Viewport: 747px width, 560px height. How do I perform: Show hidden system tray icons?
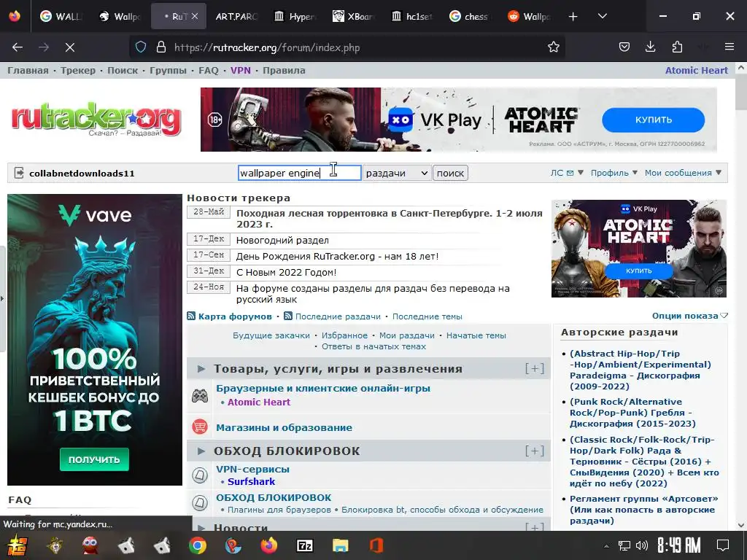(606, 546)
